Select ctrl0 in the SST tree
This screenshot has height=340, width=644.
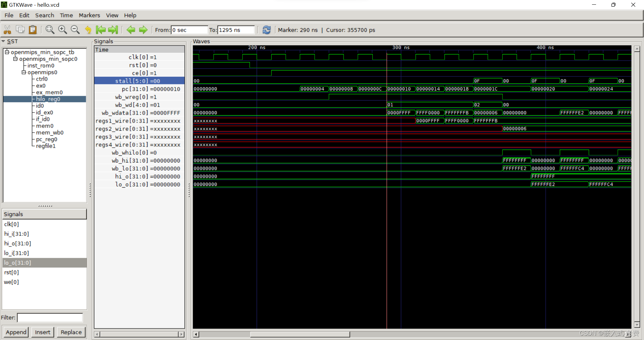(x=42, y=79)
